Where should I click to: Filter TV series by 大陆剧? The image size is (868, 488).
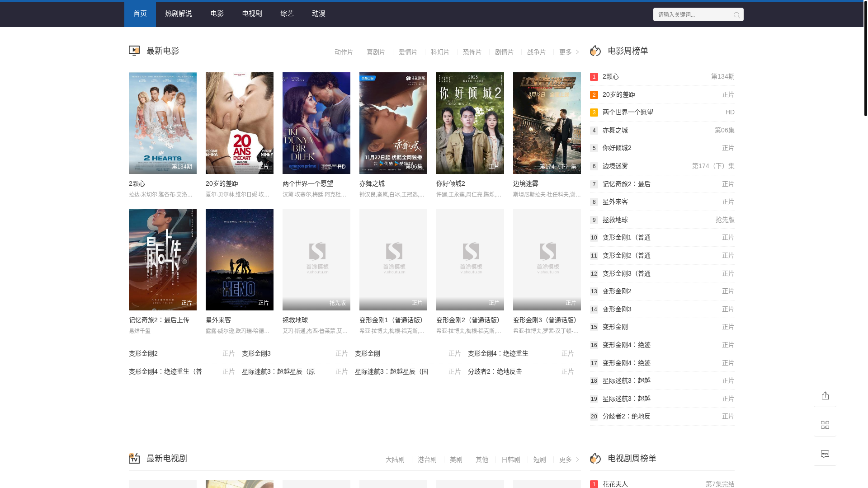click(x=395, y=460)
